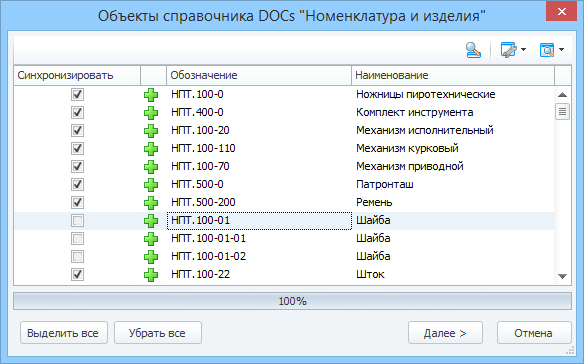
Task: Select designation cell НПТ.100-22
Action: (259, 275)
